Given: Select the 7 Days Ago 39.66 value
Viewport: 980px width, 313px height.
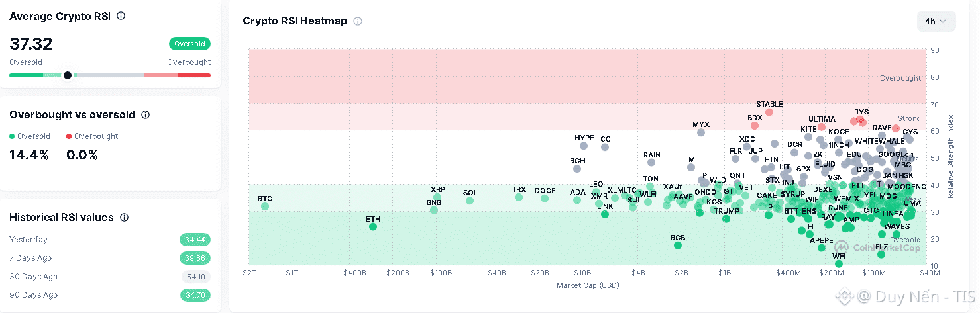Looking at the screenshot, I should (195, 258).
